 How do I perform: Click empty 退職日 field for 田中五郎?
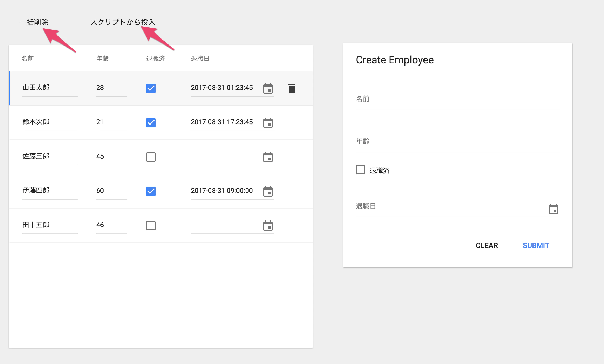(226, 225)
